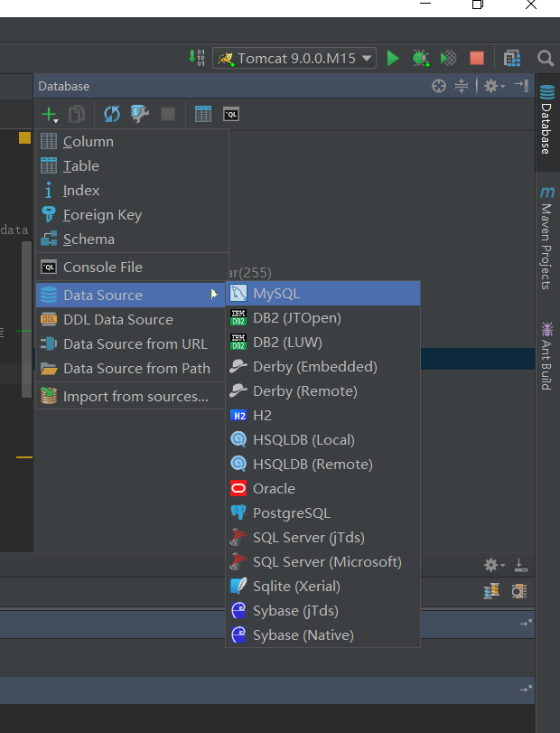Switch to the Ant Build side tab
This screenshot has width=560, height=733.
click(x=546, y=355)
